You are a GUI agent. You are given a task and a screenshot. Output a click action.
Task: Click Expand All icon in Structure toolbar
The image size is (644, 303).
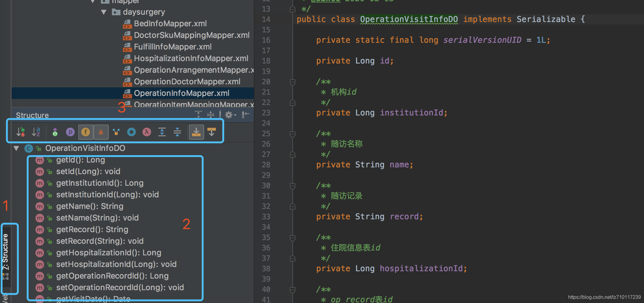[x=162, y=132]
